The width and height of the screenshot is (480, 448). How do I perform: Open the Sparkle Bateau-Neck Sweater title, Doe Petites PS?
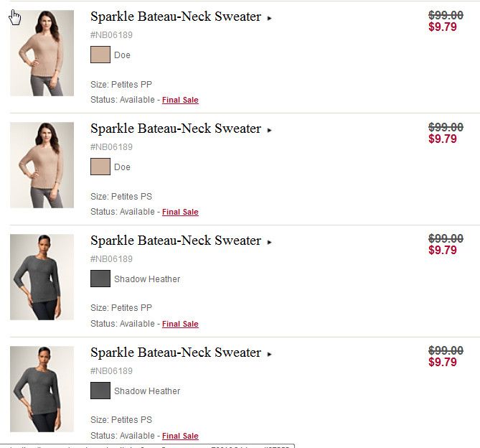(175, 129)
